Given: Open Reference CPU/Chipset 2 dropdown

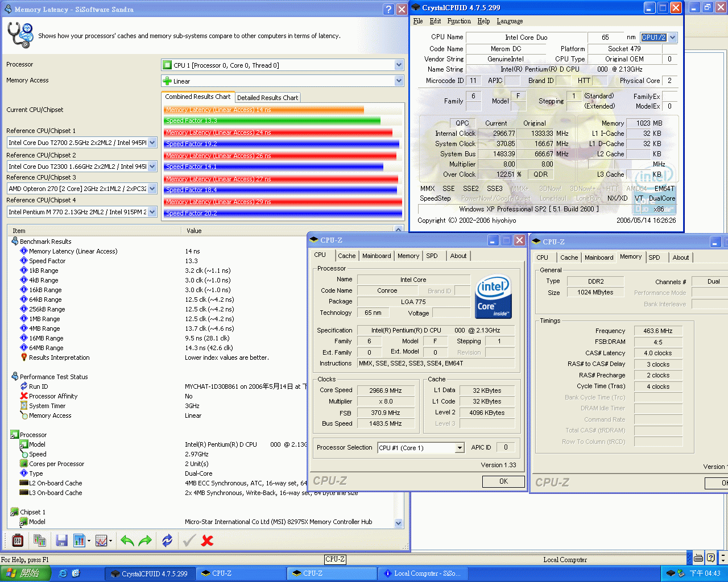Looking at the screenshot, I should coord(152,166).
